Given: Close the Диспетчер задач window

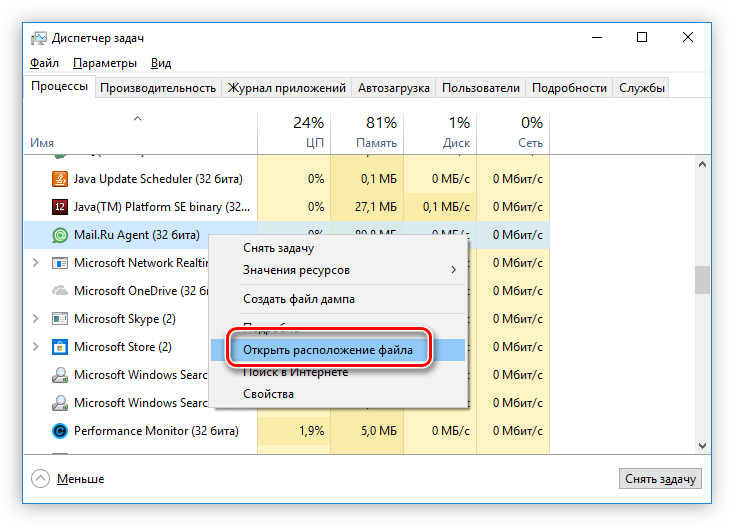Looking at the screenshot, I should pyautogui.click(x=688, y=37).
